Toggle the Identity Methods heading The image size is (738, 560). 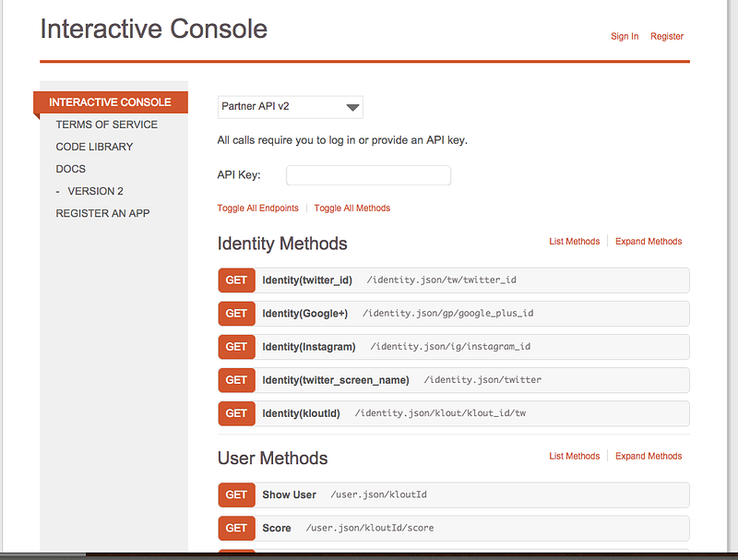[x=282, y=244]
